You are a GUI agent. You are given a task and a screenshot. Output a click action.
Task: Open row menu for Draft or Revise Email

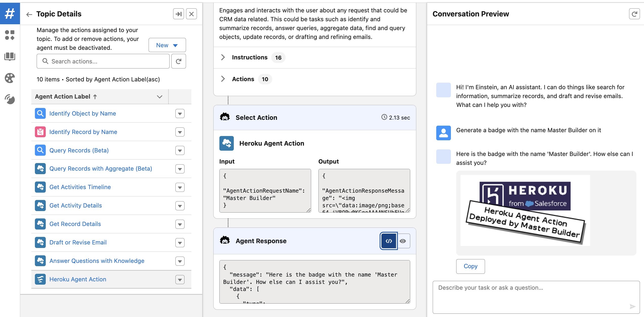coord(180,243)
